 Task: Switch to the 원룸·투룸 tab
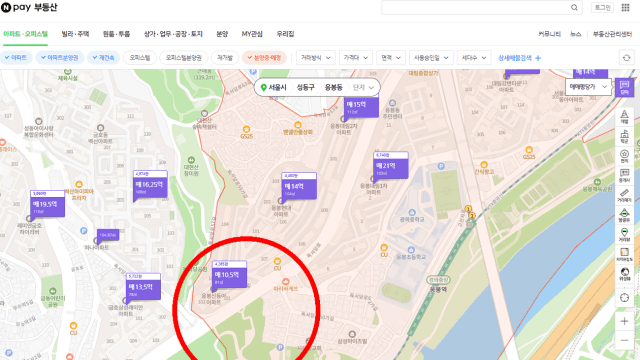[x=116, y=34]
